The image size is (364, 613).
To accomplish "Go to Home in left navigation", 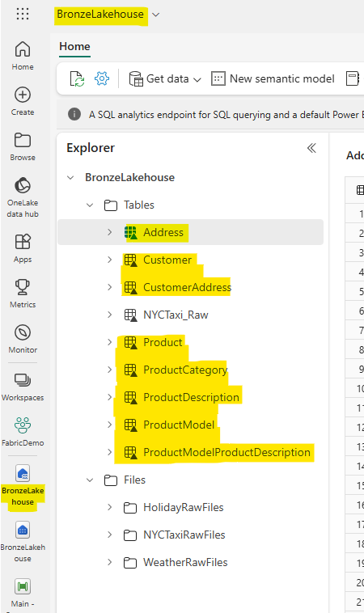I will [23, 56].
